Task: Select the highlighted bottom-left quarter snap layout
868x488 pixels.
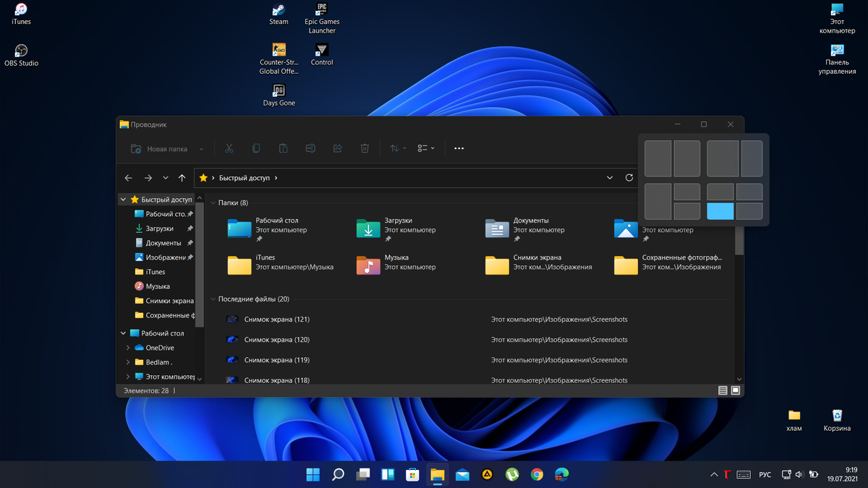Action: (720, 211)
